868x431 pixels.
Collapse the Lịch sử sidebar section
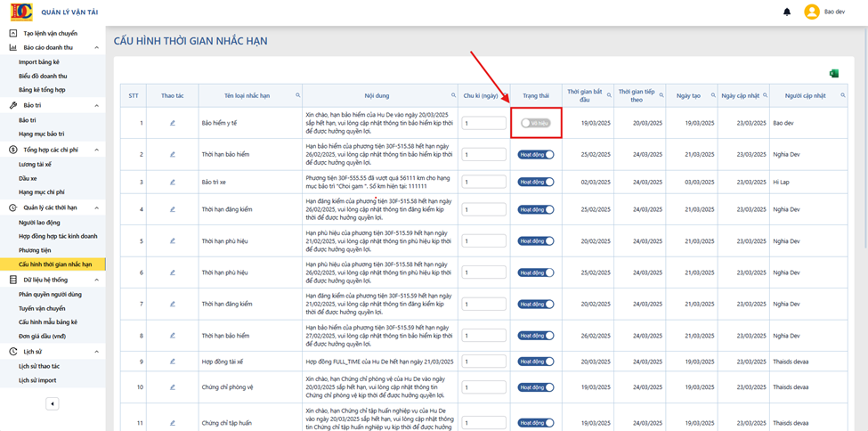96,351
